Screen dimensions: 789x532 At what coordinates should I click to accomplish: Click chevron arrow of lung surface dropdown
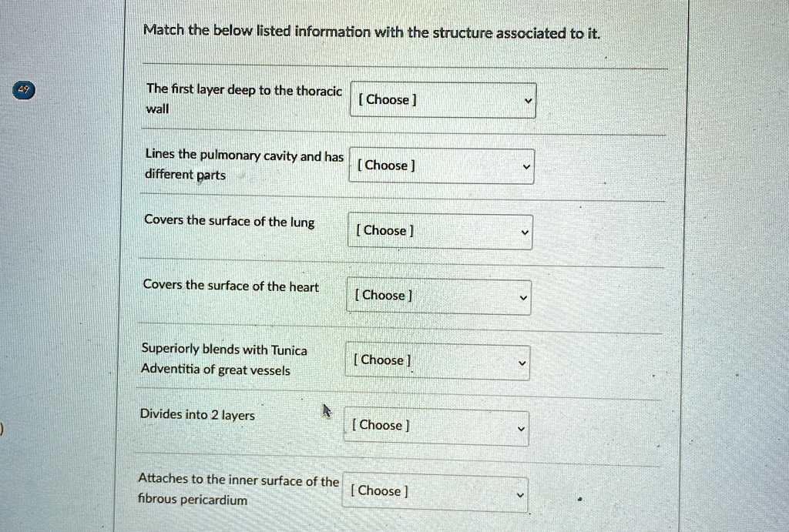click(525, 233)
